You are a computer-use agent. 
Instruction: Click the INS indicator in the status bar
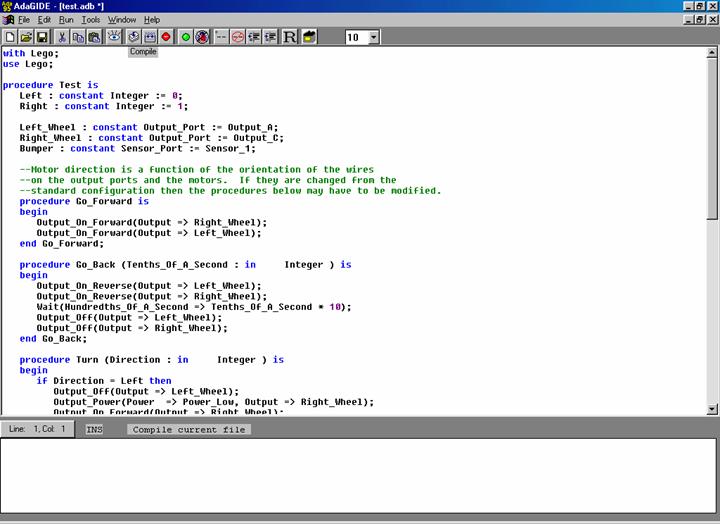tap(94, 429)
